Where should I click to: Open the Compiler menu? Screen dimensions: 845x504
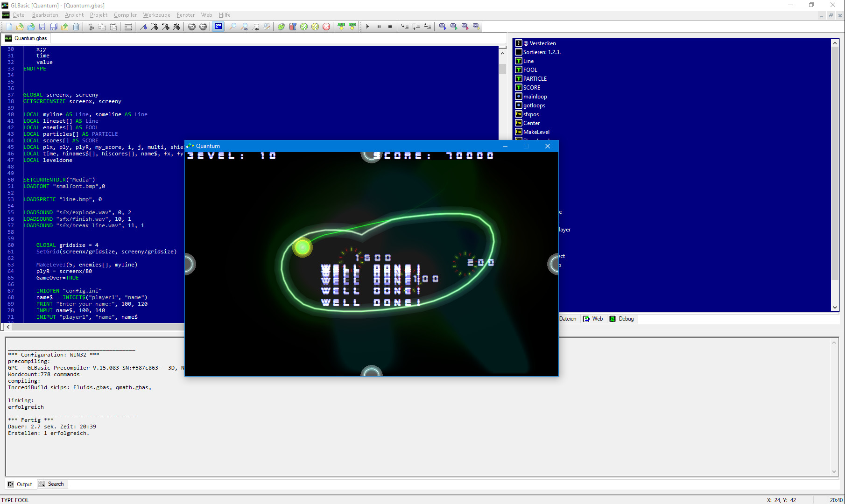125,15
